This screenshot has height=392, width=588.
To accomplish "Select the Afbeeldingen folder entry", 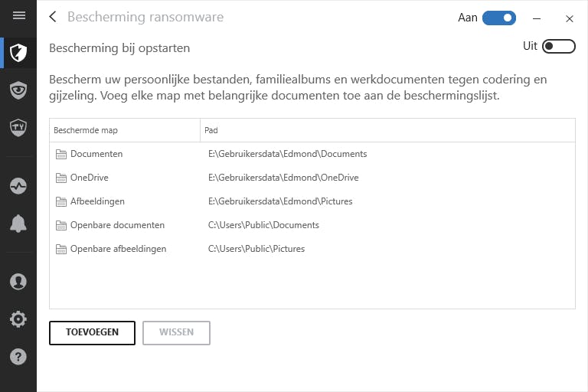I will coord(97,201).
